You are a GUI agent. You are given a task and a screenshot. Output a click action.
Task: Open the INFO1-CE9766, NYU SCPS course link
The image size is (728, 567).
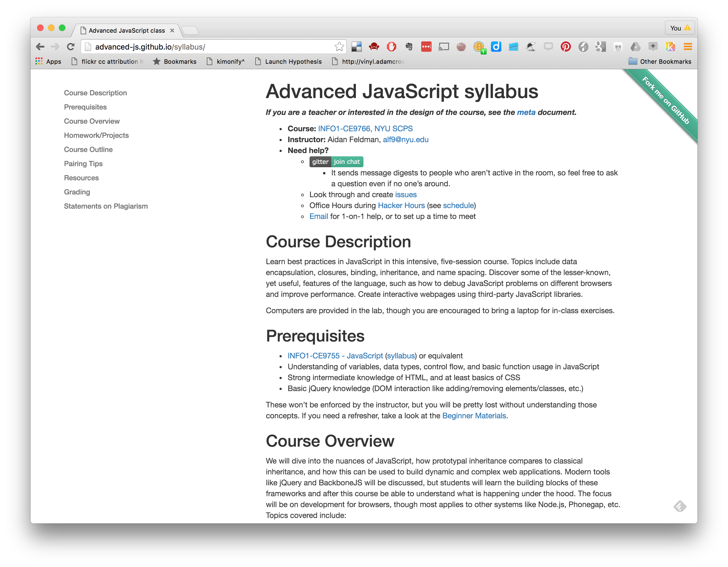pos(365,129)
